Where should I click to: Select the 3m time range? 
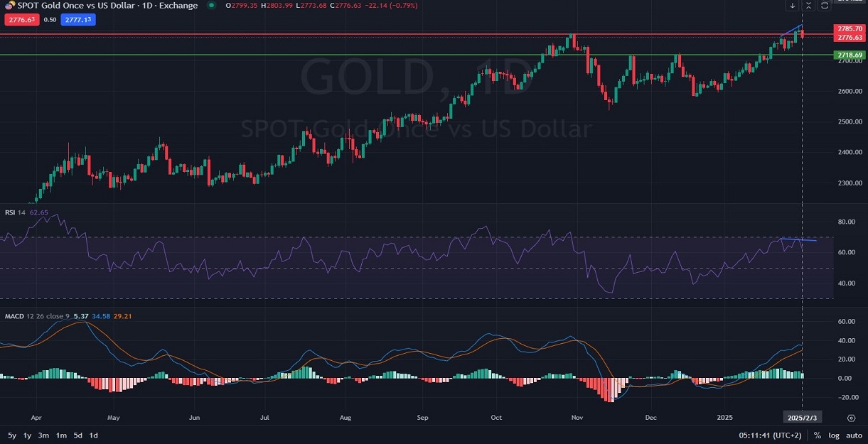[x=44, y=435]
